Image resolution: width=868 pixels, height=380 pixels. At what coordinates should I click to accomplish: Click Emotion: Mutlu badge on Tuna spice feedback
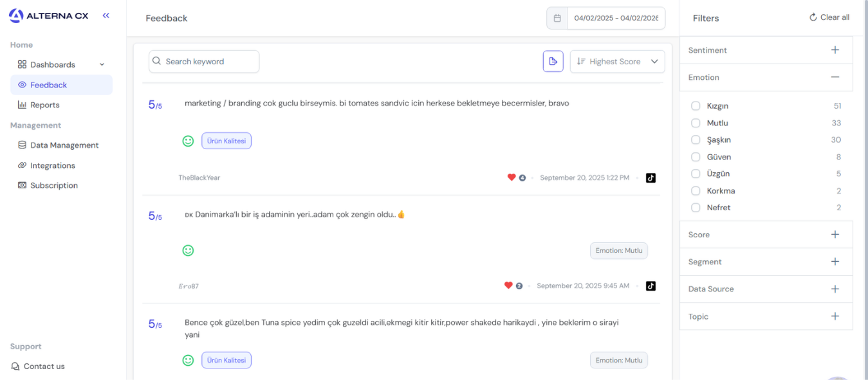(x=619, y=360)
